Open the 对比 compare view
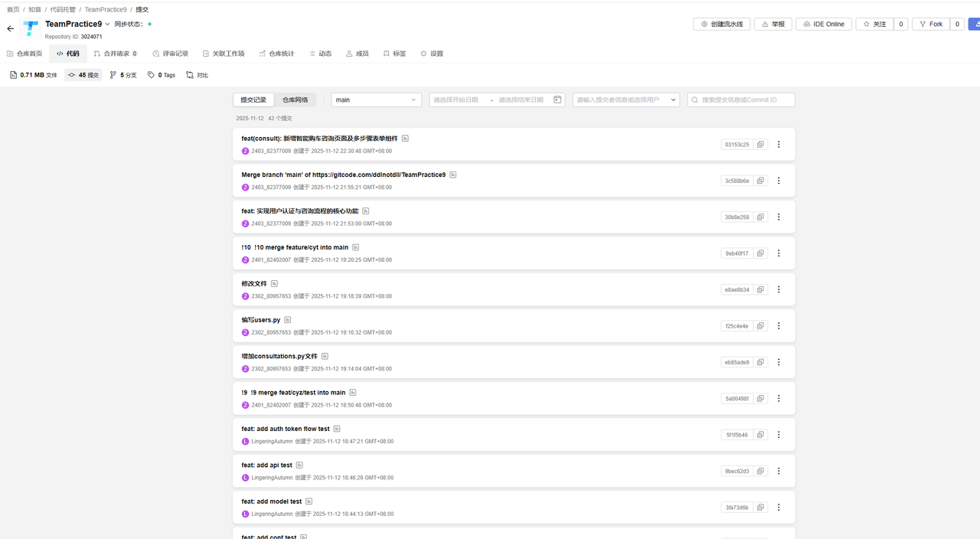 [197, 75]
